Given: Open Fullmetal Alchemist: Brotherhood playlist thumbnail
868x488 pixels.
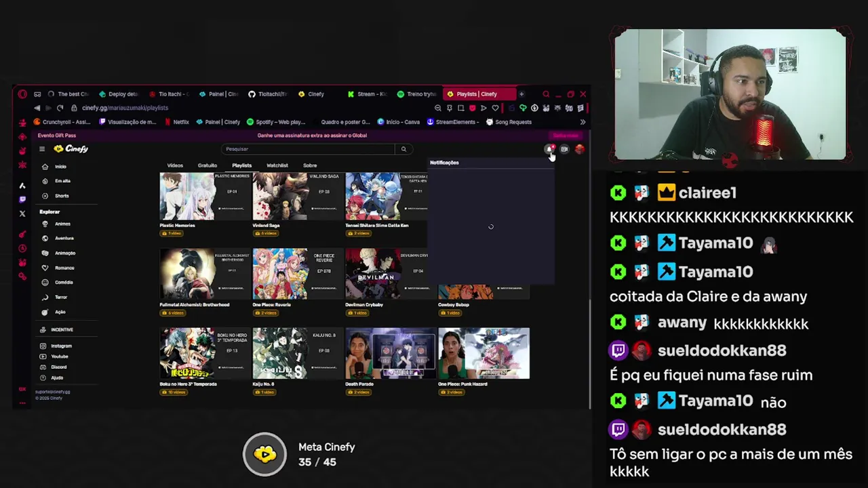Looking at the screenshot, I should click(205, 274).
